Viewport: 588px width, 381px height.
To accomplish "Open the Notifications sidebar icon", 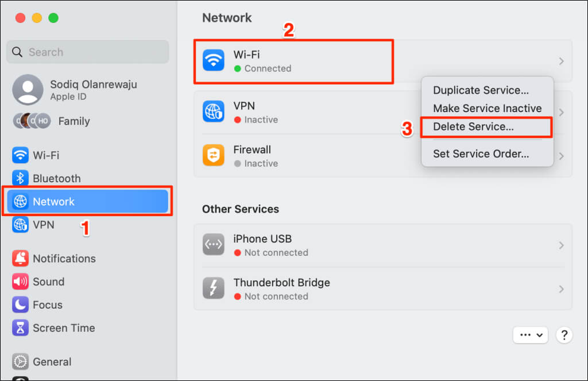I will click(20, 258).
